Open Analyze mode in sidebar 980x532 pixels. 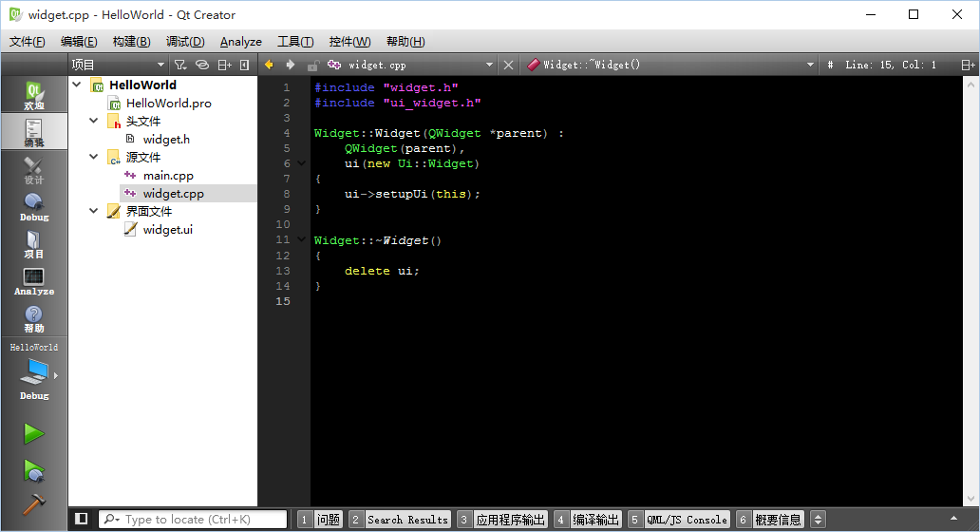tap(34, 280)
